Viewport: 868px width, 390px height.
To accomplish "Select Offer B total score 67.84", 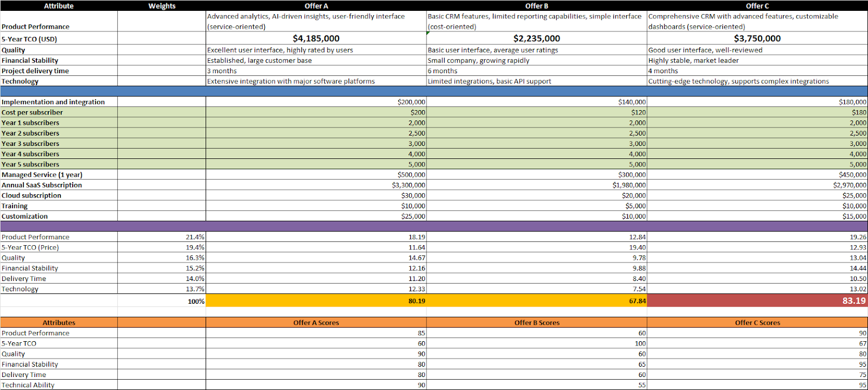I will 537,301.
